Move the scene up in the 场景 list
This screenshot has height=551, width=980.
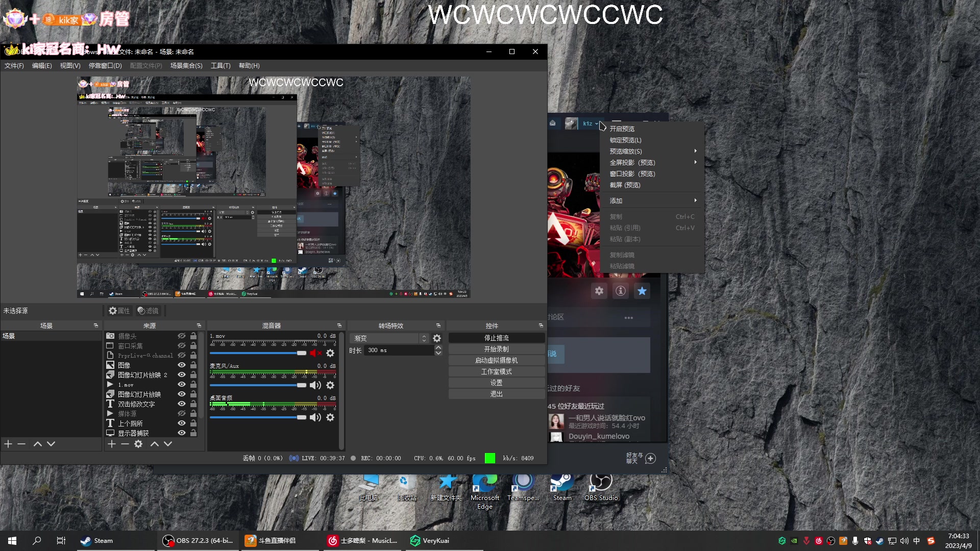[38, 444]
